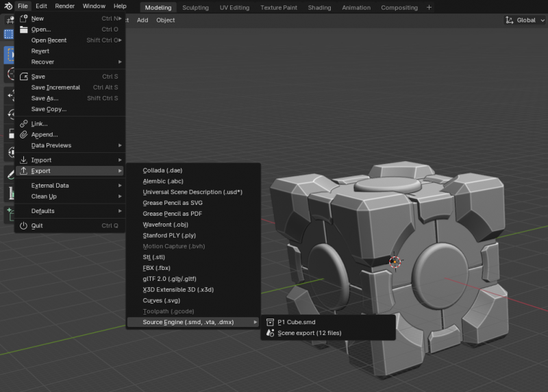The width and height of the screenshot is (548, 392).
Task: Click the Save disk icon
Action: pos(23,77)
